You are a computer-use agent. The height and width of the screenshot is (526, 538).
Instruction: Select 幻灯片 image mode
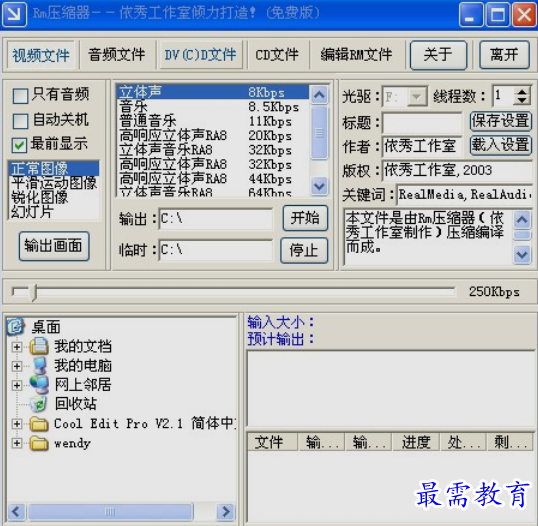point(54,212)
